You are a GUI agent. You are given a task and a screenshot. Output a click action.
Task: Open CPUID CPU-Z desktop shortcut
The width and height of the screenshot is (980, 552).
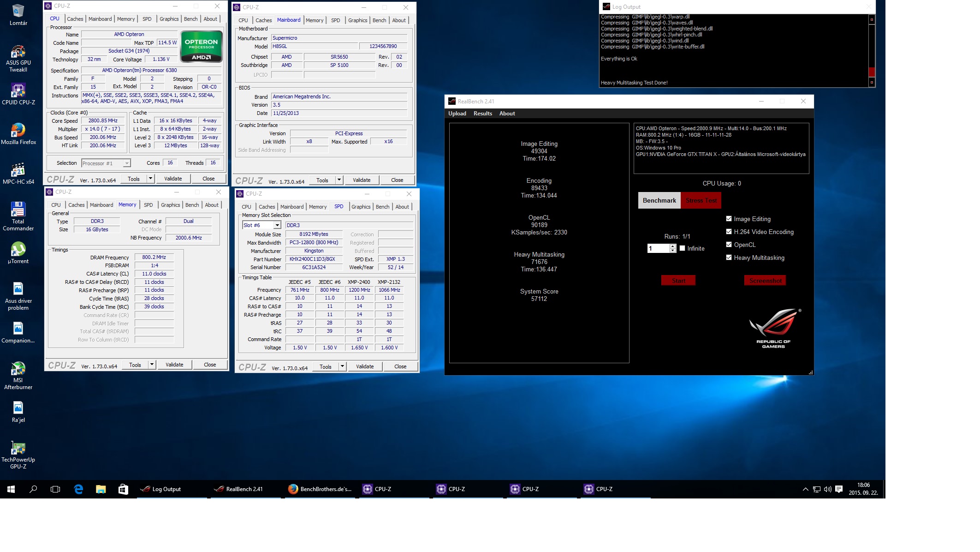(x=18, y=94)
